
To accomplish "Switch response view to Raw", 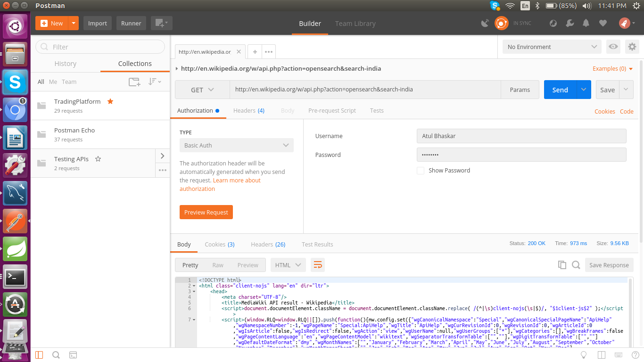I will pyautogui.click(x=218, y=265).
